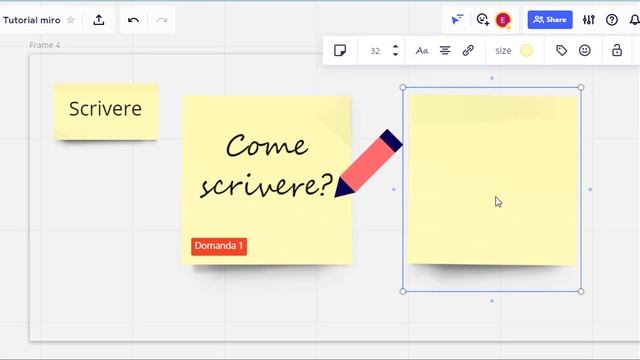Click the font size value 32
This screenshot has width=640, height=360.
[375, 51]
